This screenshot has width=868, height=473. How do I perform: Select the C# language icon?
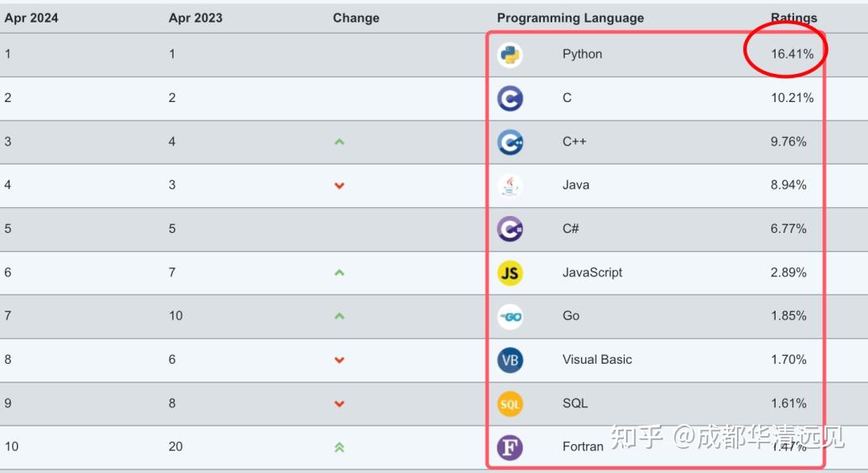point(509,228)
